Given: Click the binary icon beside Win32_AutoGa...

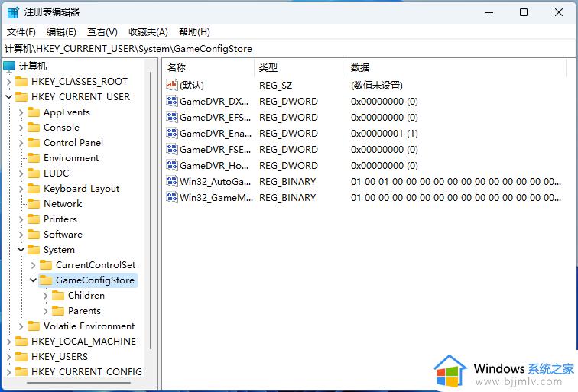Looking at the screenshot, I should point(172,181).
